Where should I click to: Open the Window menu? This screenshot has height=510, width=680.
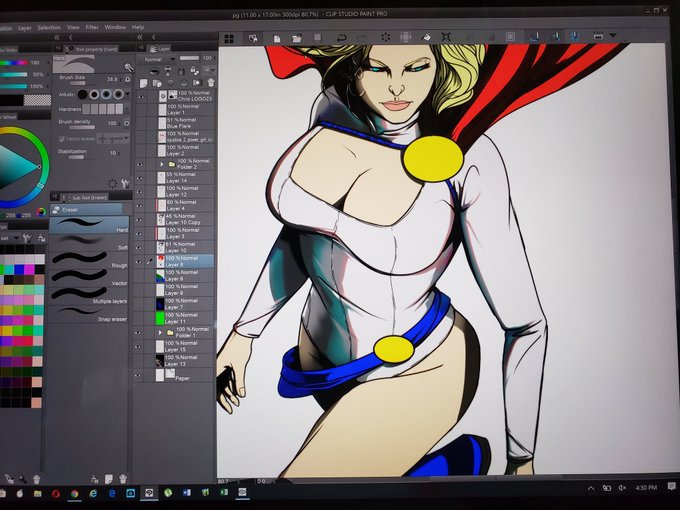click(115, 27)
